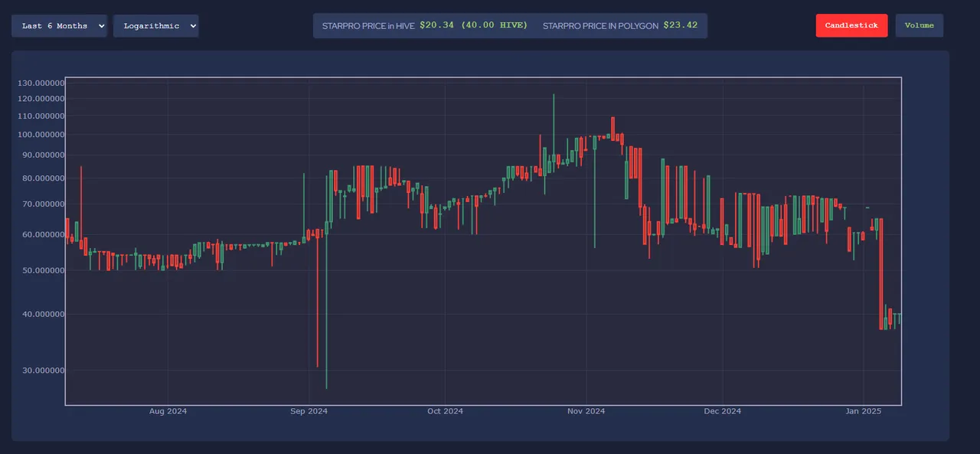Click the 90.000000 y-axis label

tap(42, 155)
